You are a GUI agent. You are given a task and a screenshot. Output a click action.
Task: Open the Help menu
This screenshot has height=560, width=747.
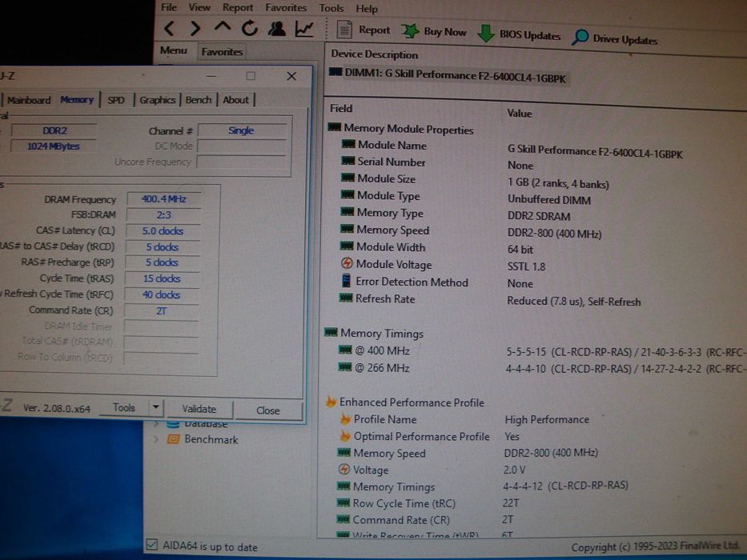click(367, 9)
